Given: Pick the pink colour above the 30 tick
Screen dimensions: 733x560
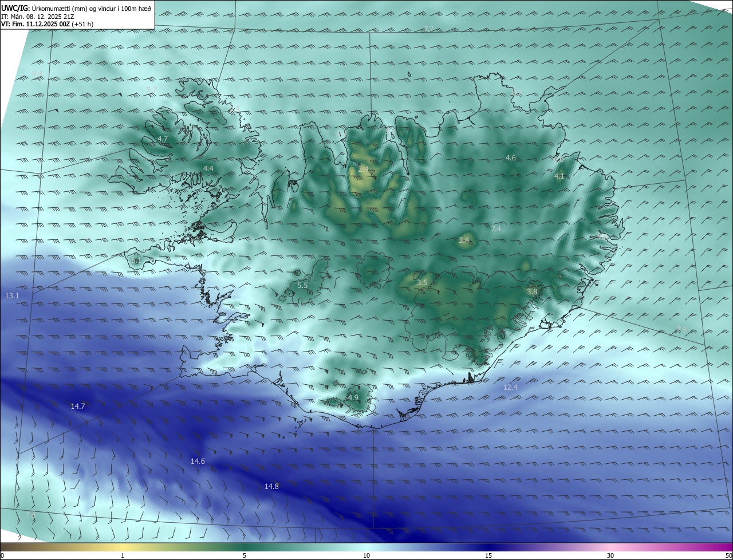Looking at the screenshot, I should coord(610,547).
